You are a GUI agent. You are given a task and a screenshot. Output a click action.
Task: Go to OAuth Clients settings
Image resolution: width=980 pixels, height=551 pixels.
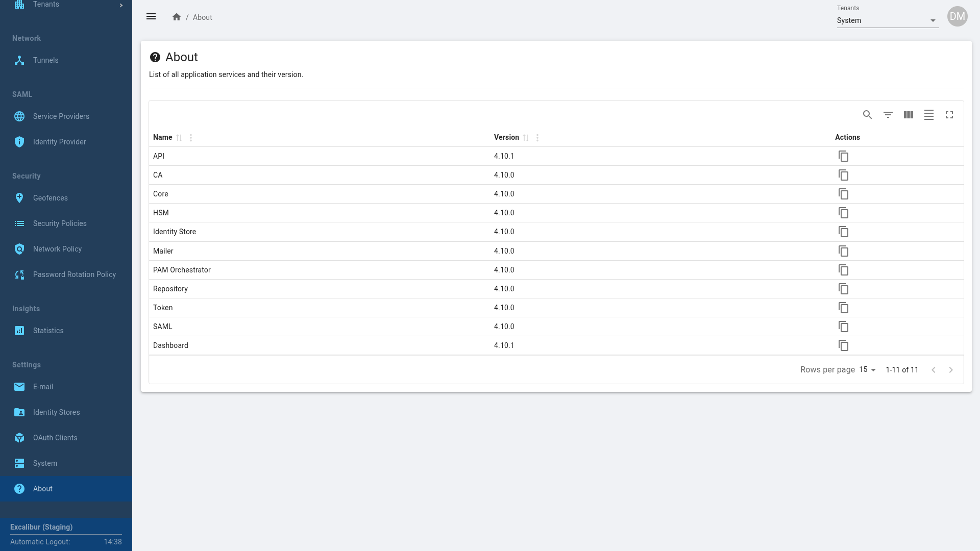pos(55,438)
